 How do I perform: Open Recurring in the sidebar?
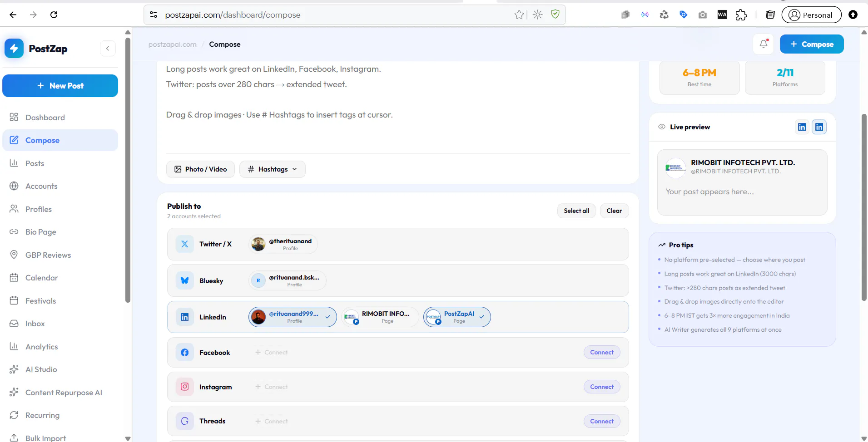60,415
